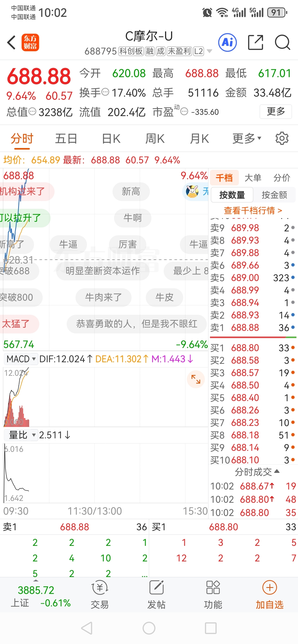Tap the 牛啊 comment bubble
This screenshot has width=298, height=644.
[133, 218]
